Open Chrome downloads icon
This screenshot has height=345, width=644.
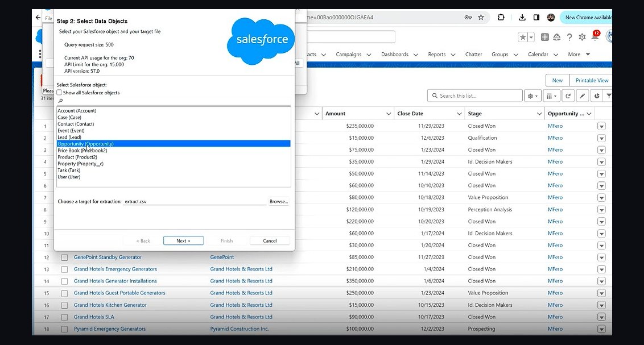click(522, 17)
